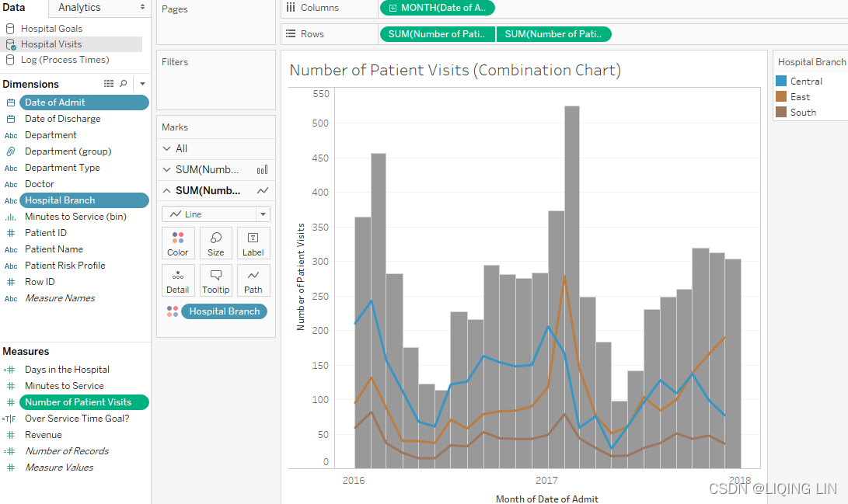Click the Columns shelf icon

[x=291, y=8]
